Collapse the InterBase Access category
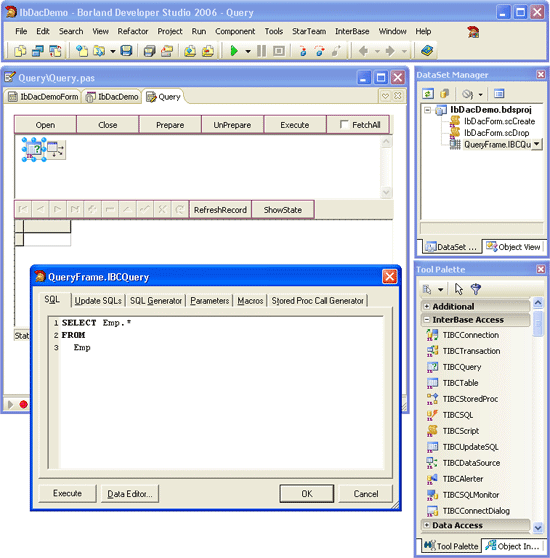Screen dimensions: 550x558 (427, 320)
